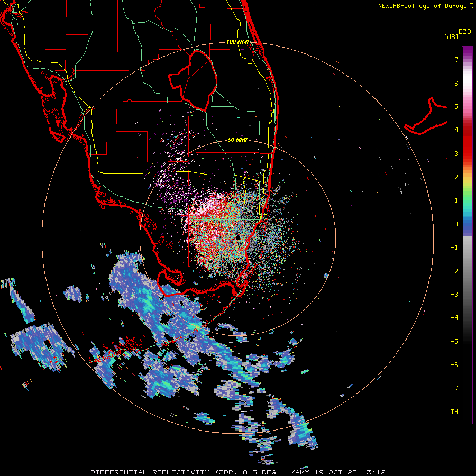Click the 3 value on the color scale
The width and height of the screenshot is (476, 476).
(x=456, y=153)
